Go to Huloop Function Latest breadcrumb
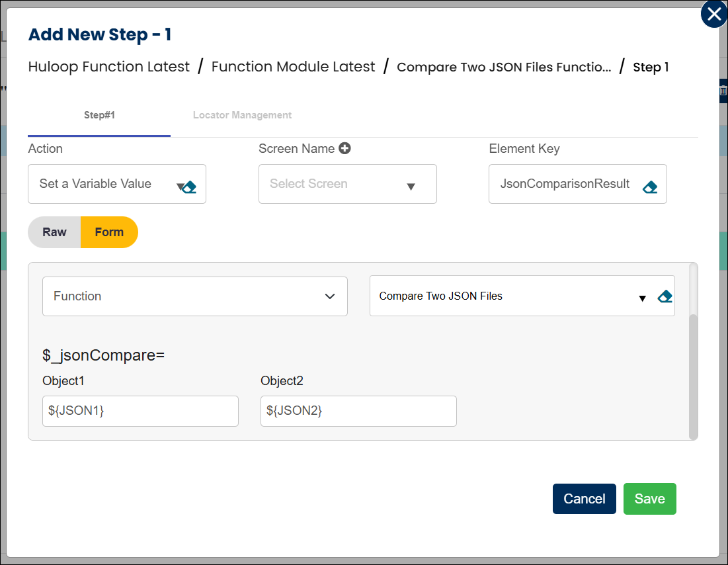This screenshot has height=565, width=728. [x=109, y=67]
